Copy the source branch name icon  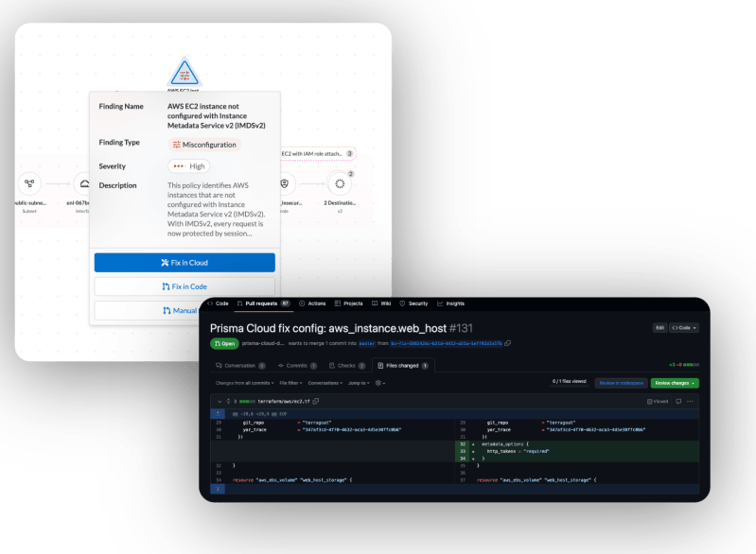coord(508,343)
